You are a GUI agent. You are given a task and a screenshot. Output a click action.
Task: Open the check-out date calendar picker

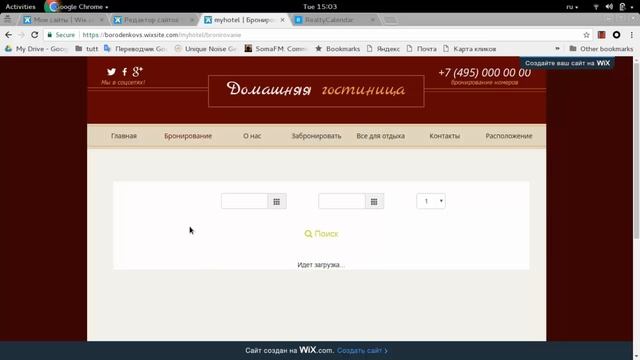tap(374, 202)
